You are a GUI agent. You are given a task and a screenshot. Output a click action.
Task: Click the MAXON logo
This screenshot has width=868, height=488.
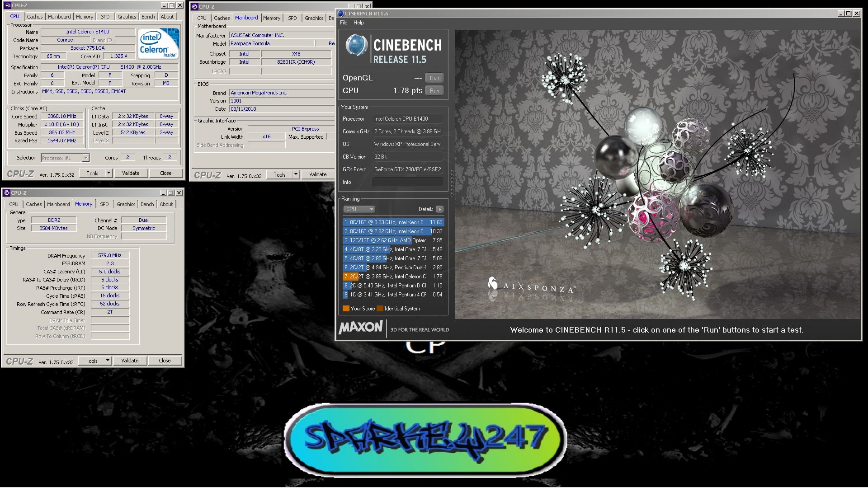[x=361, y=327]
